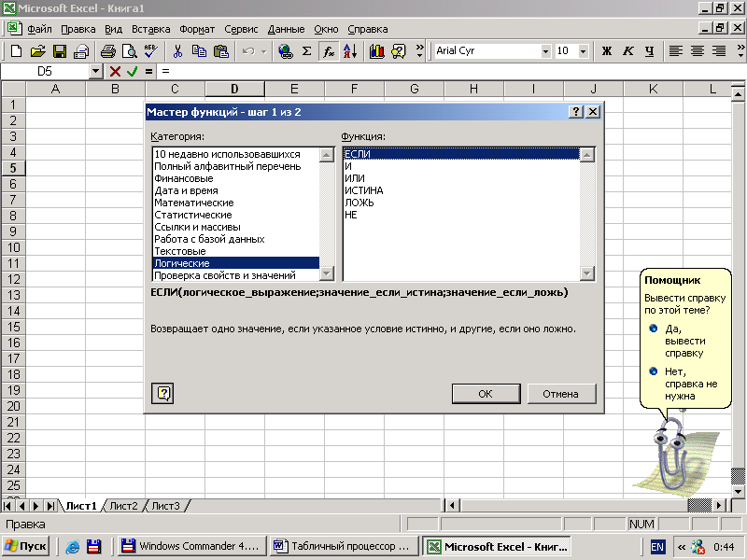The height and width of the screenshot is (560, 747).
Task: Click the Paste clipboard icon
Action: [221, 51]
